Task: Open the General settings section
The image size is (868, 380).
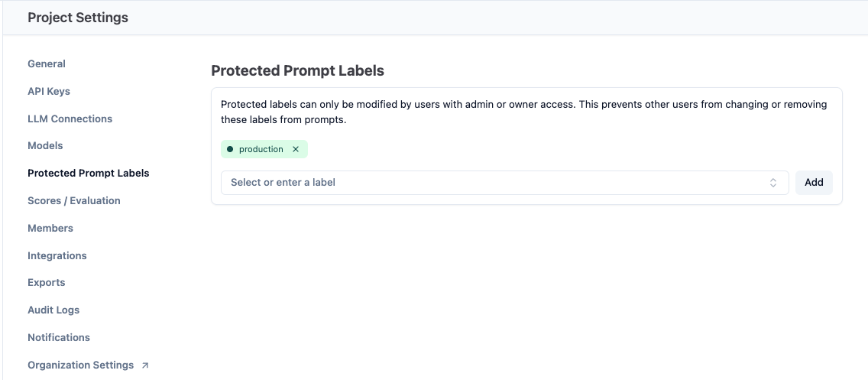Action: (47, 64)
